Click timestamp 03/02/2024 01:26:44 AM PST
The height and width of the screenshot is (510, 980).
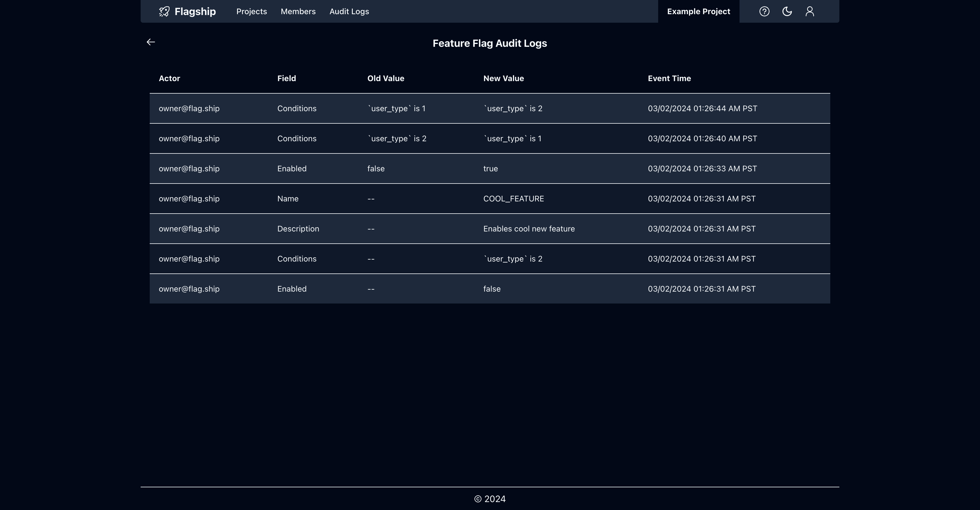tap(703, 108)
